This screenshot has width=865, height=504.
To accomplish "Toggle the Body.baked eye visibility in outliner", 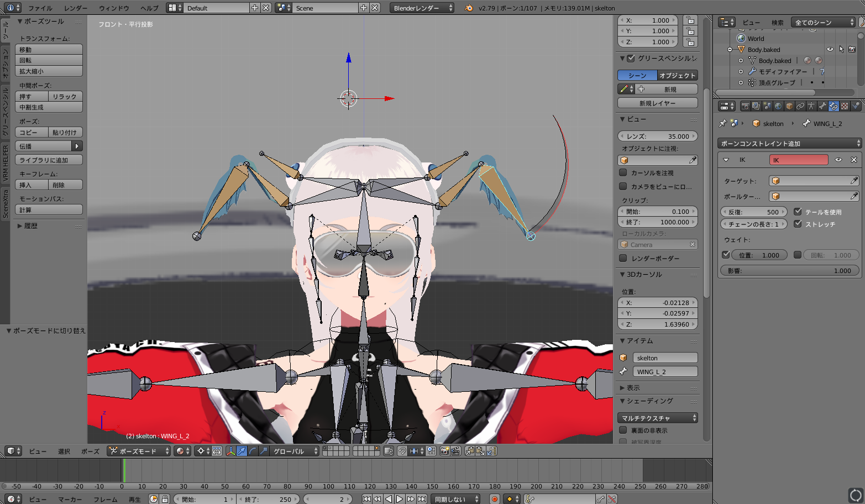I will pos(830,49).
